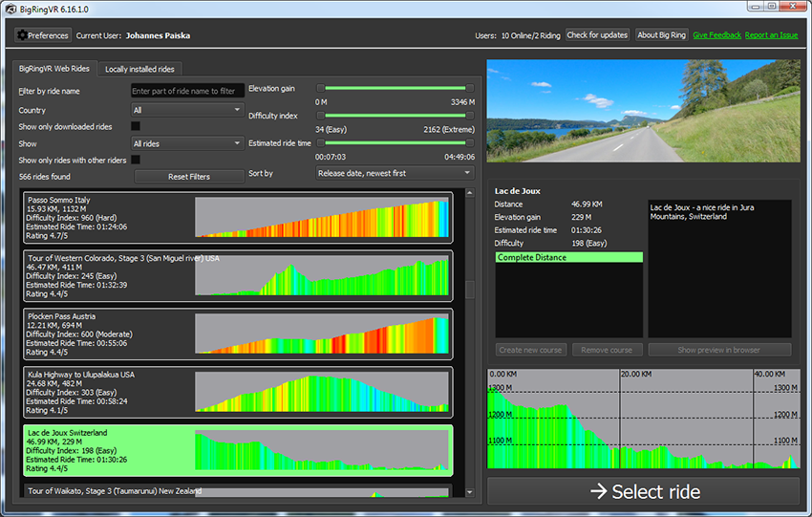812x517 pixels.
Task: Toggle Show only rides with other riders
Action: click(136, 160)
